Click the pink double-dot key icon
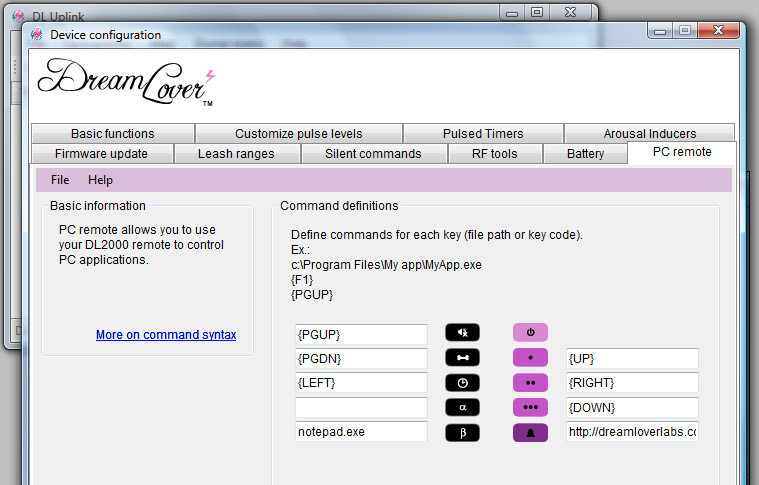Screen dimensions: 759x485 (530, 383)
